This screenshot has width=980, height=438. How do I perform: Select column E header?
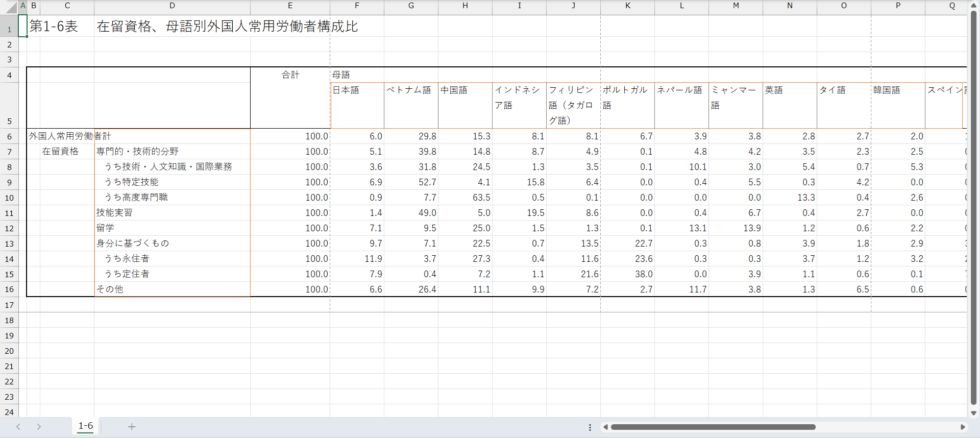point(290,6)
